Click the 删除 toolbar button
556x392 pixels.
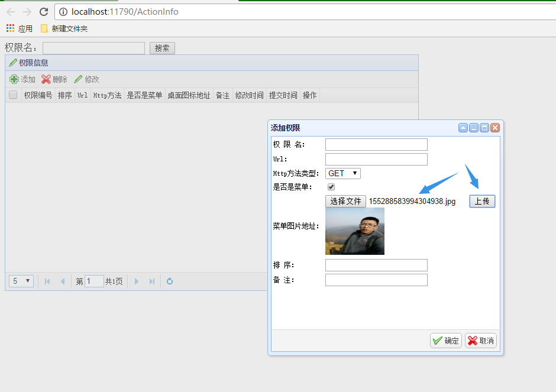pos(54,79)
